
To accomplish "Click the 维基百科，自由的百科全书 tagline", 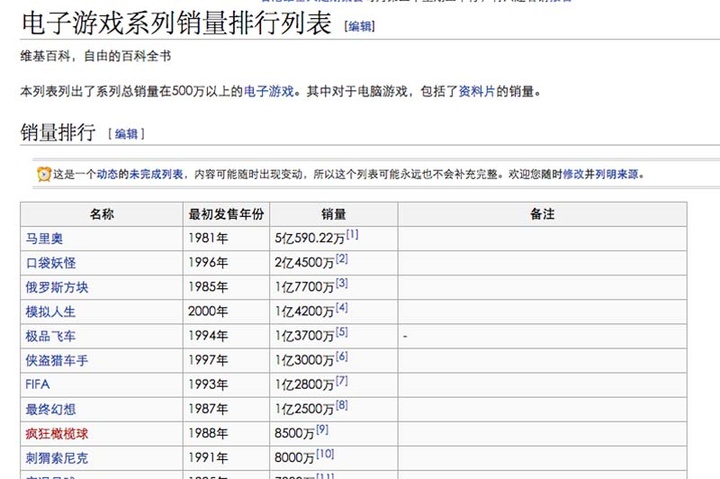I will pyautogui.click(x=96, y=56).
